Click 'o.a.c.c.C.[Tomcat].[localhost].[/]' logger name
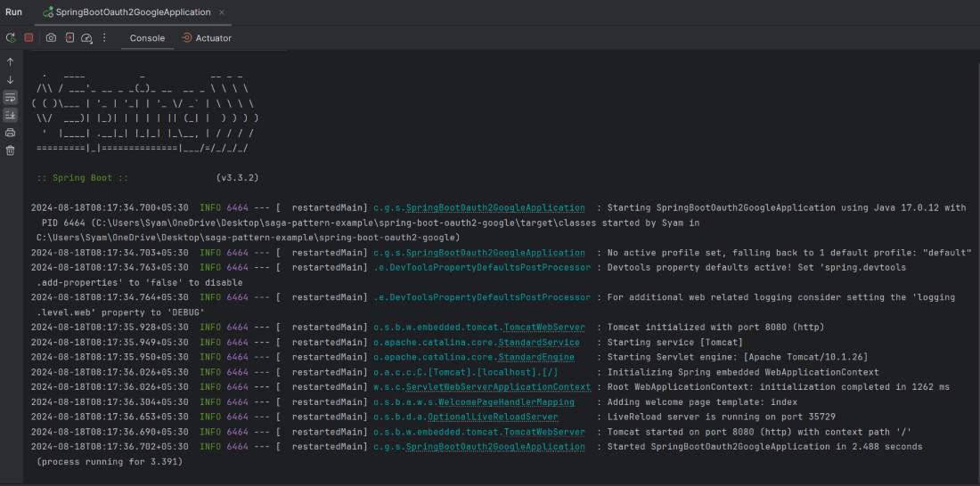The image size is (980, 486). 466,372
